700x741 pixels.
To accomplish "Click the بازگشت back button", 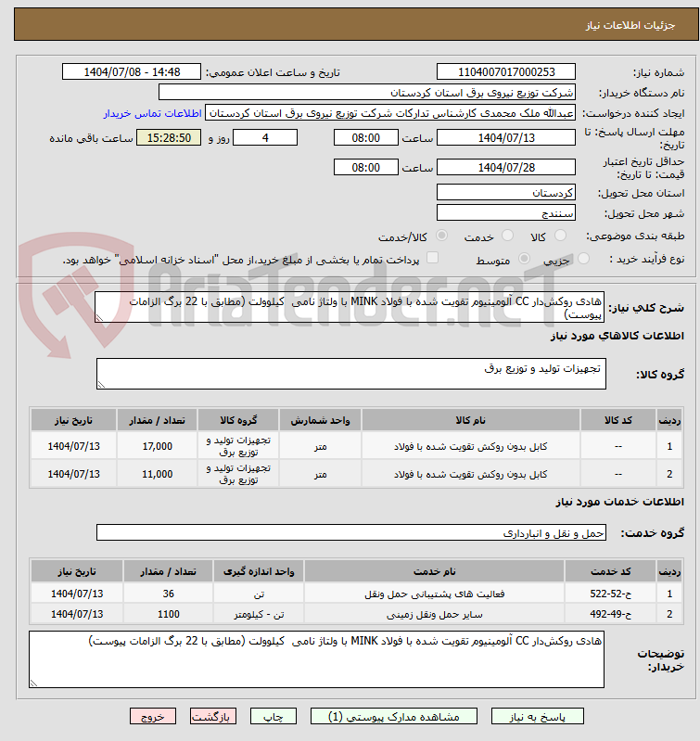I will point(213,717).
